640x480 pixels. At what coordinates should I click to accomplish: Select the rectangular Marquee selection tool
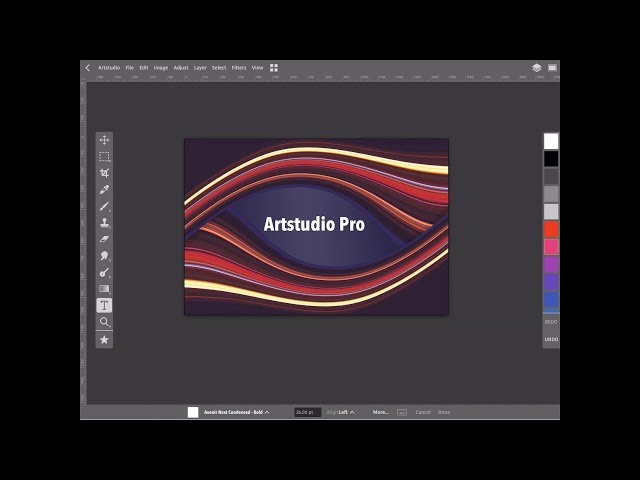104,156
